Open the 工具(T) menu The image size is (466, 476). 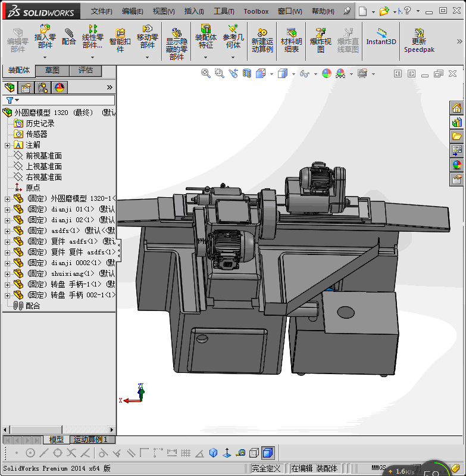pos(224,11)
